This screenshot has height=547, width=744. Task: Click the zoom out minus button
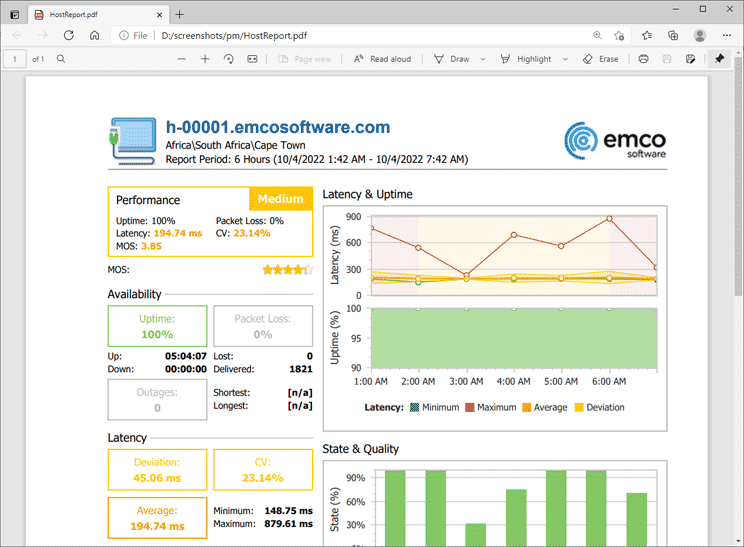[181, 59]
